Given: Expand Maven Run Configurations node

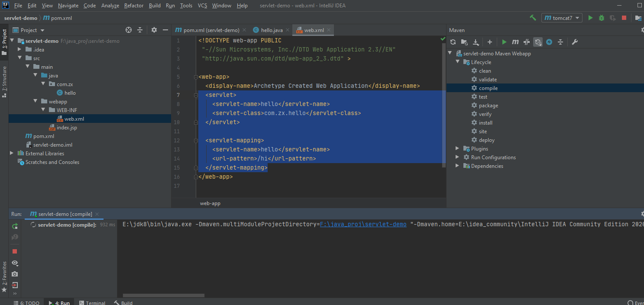Looking at the screenshot, I should click(x=457, y=157).
